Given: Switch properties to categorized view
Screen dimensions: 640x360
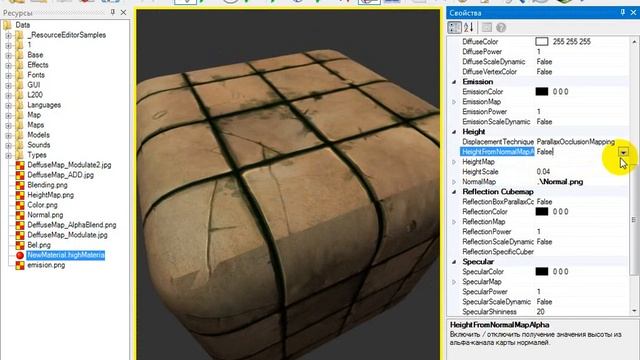Looking at the screenshot, I should 455,27.
